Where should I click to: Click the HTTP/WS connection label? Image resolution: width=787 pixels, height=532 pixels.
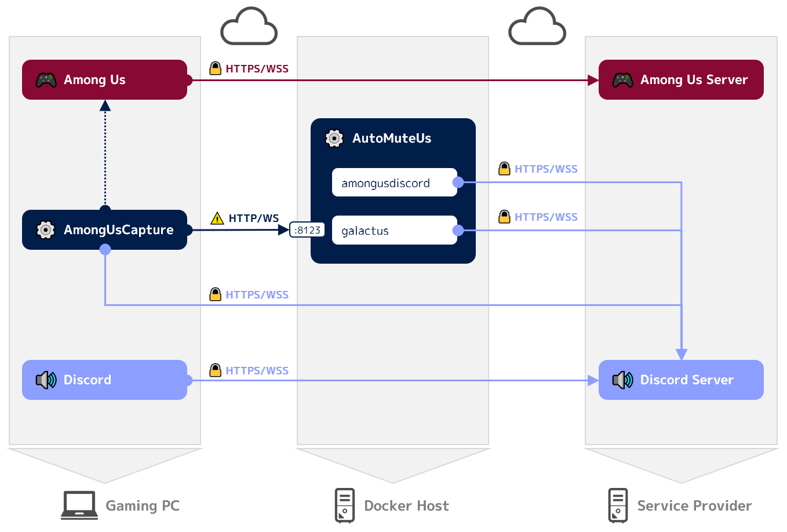(253, 218)
